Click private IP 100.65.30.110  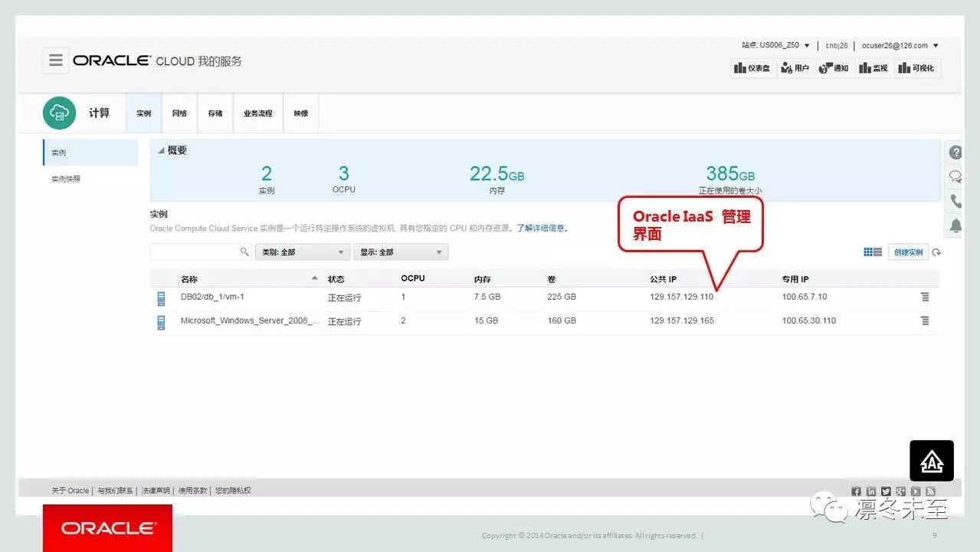pos(808,320)
